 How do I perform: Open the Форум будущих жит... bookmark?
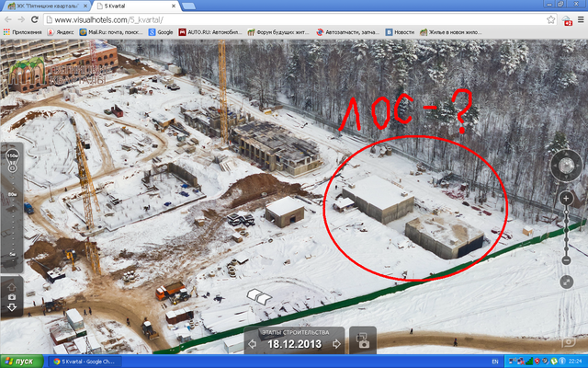tap(278, 32)
